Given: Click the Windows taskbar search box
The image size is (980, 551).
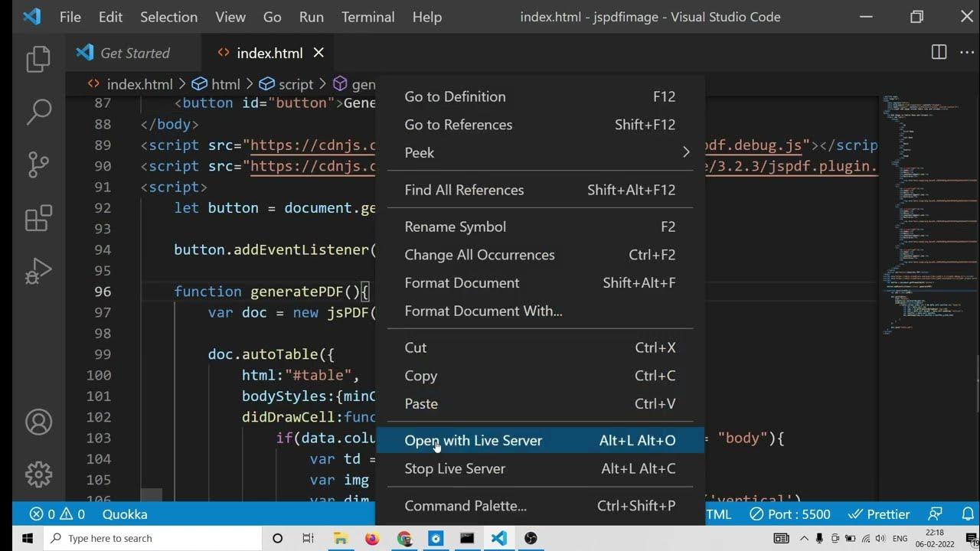Looking at the screenshot, I should coord(153,538).
